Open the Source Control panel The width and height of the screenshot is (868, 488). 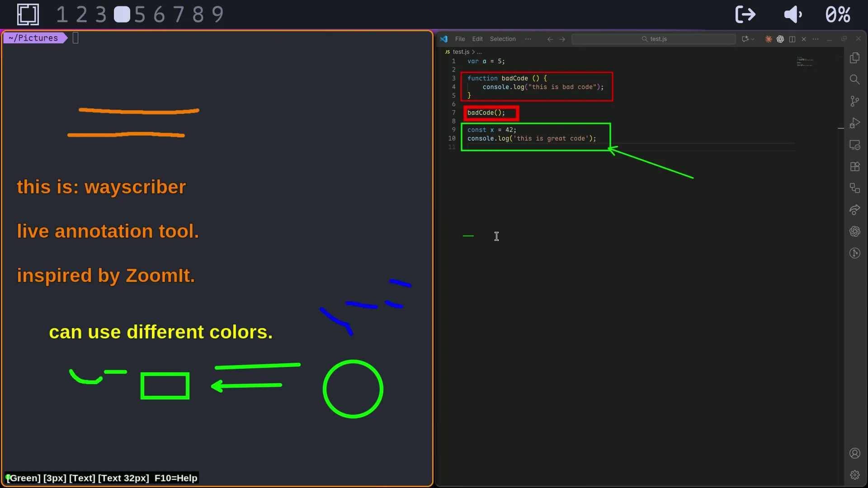856,101
